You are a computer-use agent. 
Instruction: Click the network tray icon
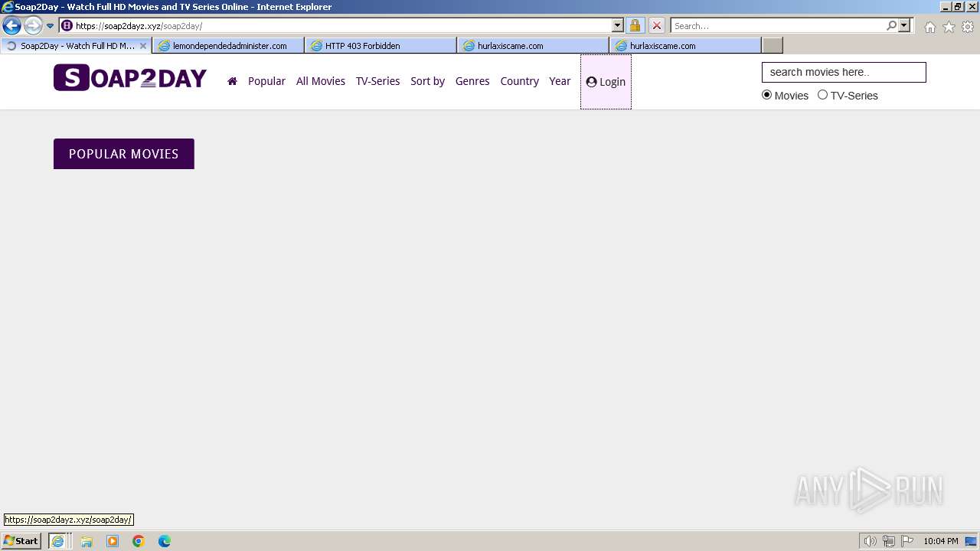pos(889,541)
